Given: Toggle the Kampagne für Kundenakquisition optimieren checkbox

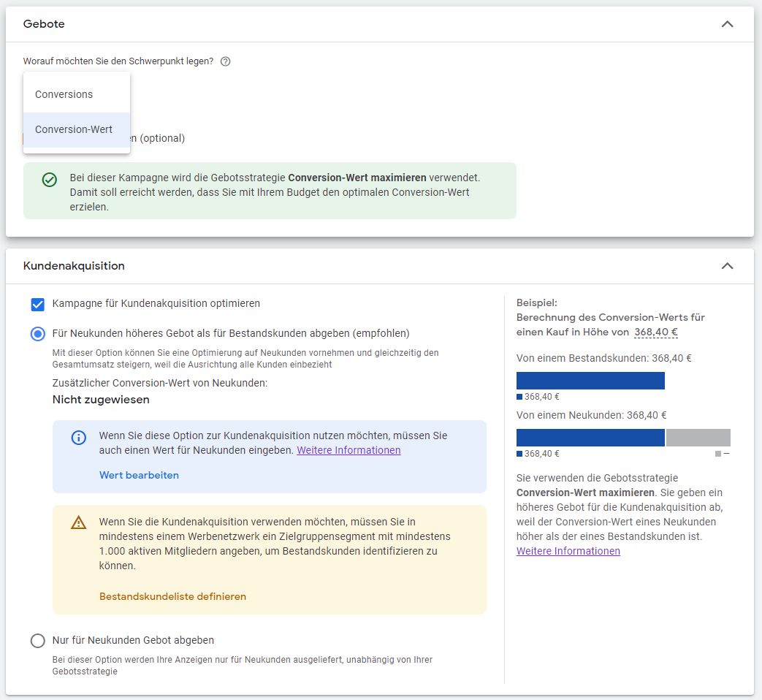Looking at the screenshot, I should pos(38,304).
